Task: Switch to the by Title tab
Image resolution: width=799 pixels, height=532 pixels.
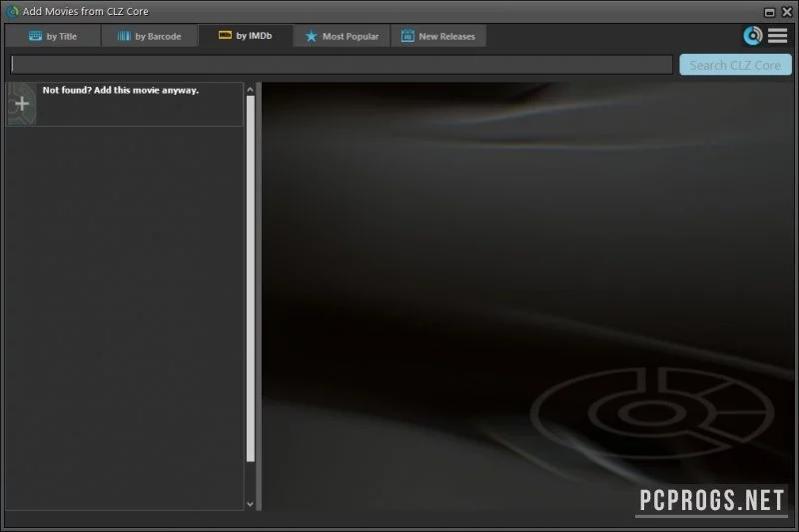Action: [53, 36]
